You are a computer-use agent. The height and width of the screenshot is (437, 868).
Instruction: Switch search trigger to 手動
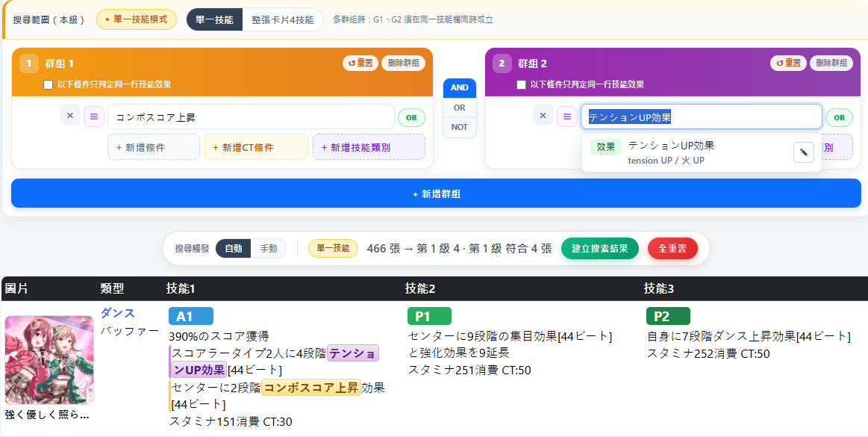[x=269, y=249]
